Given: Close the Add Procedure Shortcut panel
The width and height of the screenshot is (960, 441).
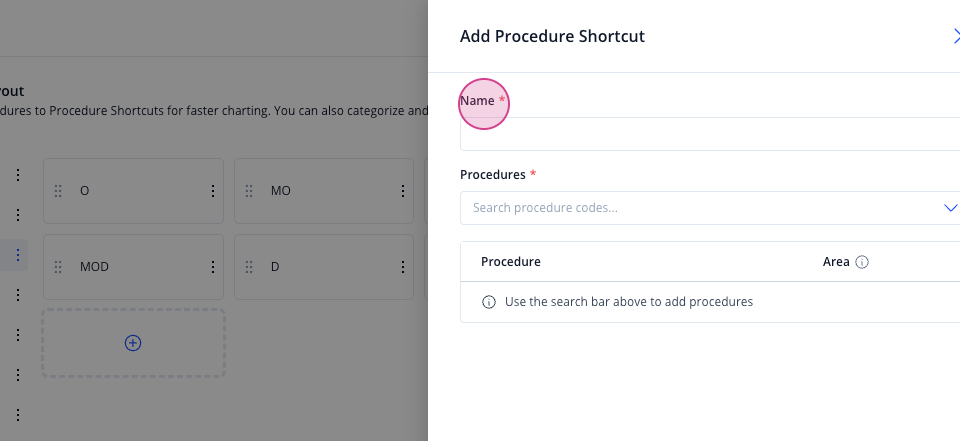Looking at the screenshot, I should pos(956,36).
